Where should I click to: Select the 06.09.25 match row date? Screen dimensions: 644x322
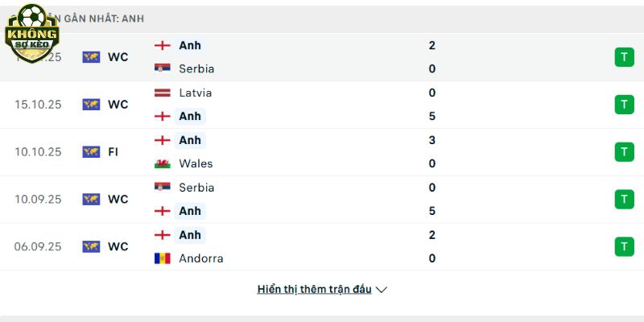[38, 246]
